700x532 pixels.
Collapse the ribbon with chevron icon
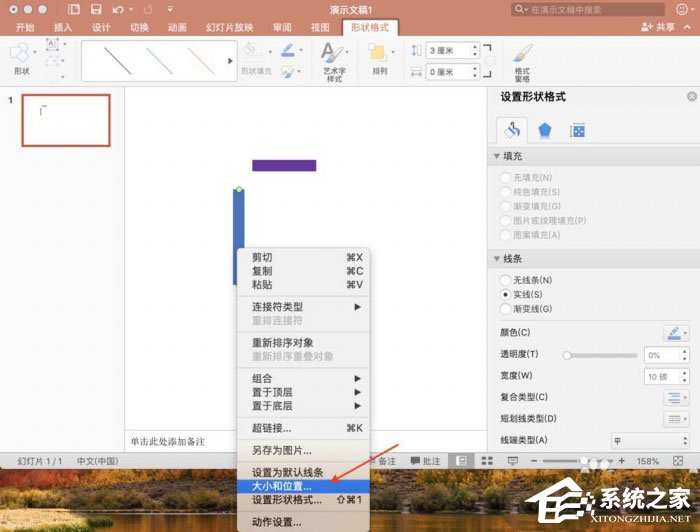[688, 27]
